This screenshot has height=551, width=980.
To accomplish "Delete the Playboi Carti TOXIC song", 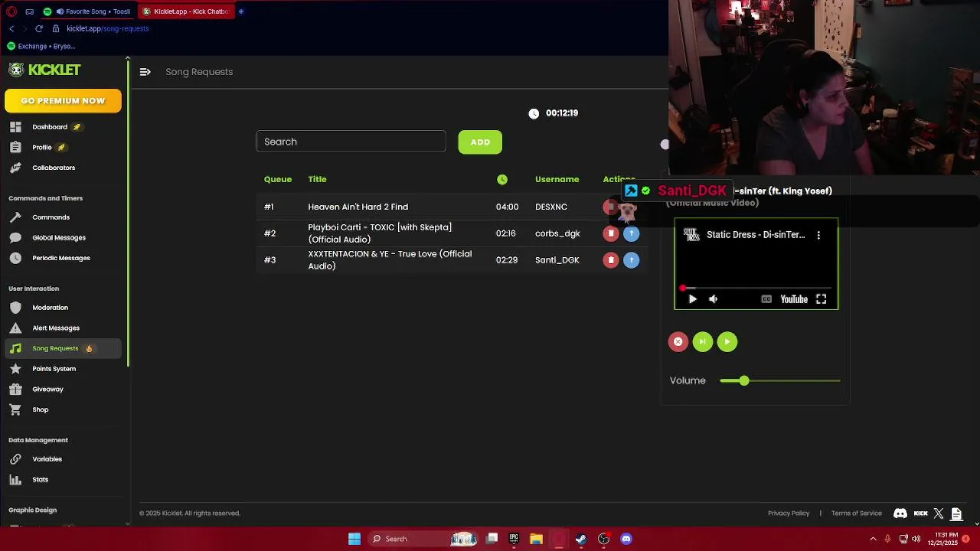I will click(x=611, y=233).
